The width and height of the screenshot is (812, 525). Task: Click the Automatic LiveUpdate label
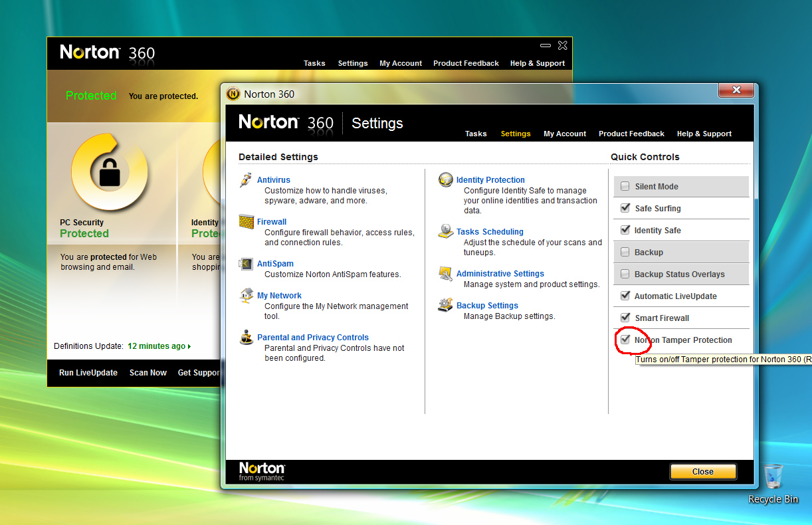[676, 296]
